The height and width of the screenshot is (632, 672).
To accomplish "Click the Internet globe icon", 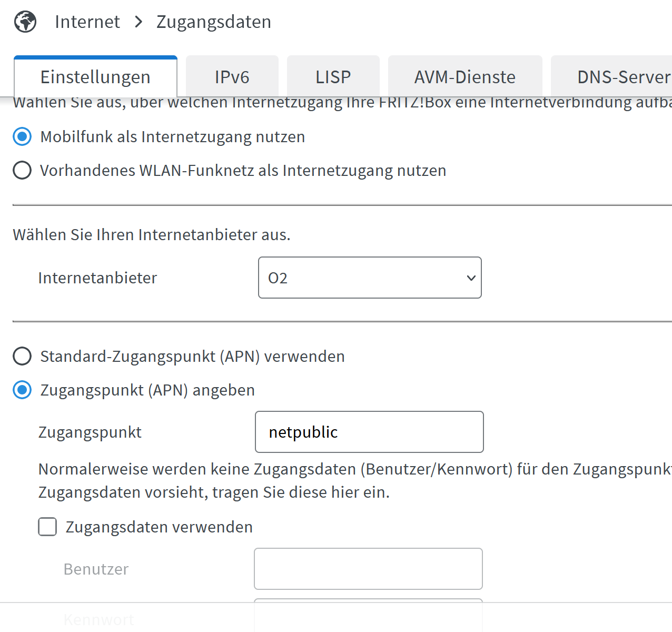I will point(25,22).
